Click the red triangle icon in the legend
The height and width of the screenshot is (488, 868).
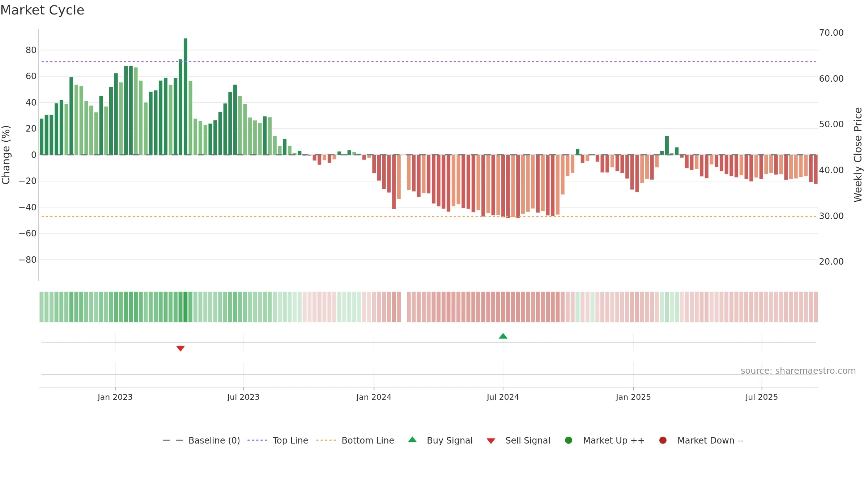coord(491,441)
